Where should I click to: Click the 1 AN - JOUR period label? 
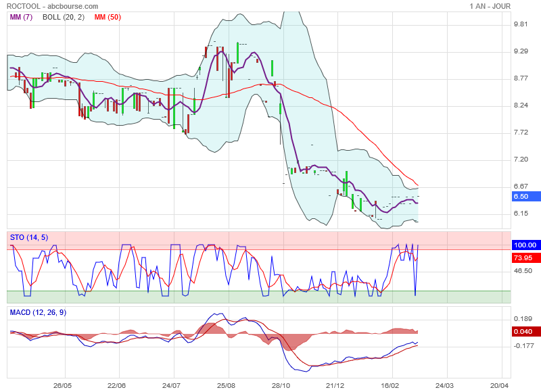click(x=490, y=6)
